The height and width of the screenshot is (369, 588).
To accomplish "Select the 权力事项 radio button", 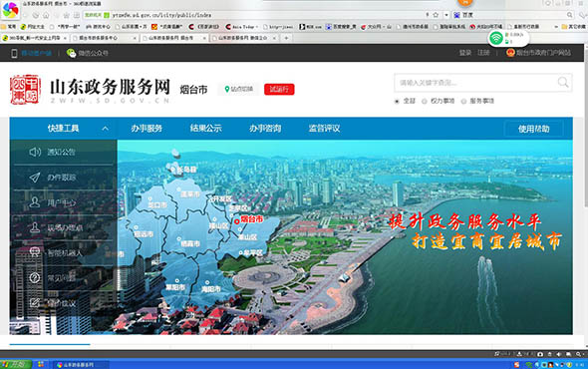I will click(x=425, y=101).
